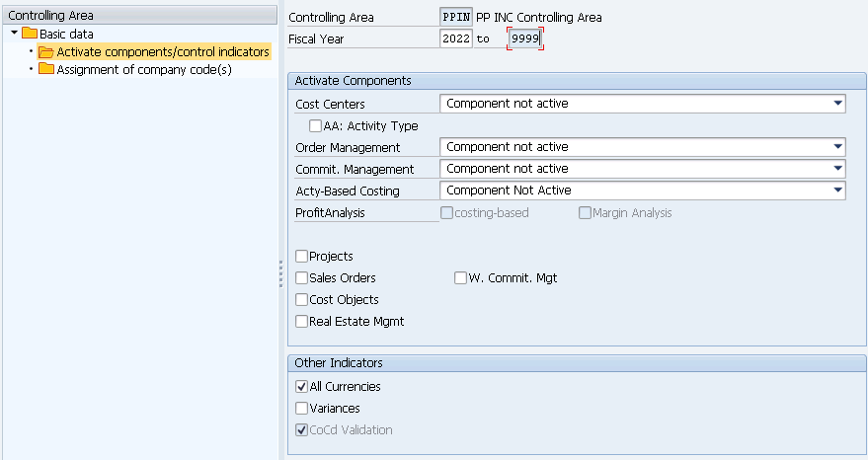Click the Controlling Area panel header
The height and width of the screenshot is (460, 868).
click(x=139, y=15)
